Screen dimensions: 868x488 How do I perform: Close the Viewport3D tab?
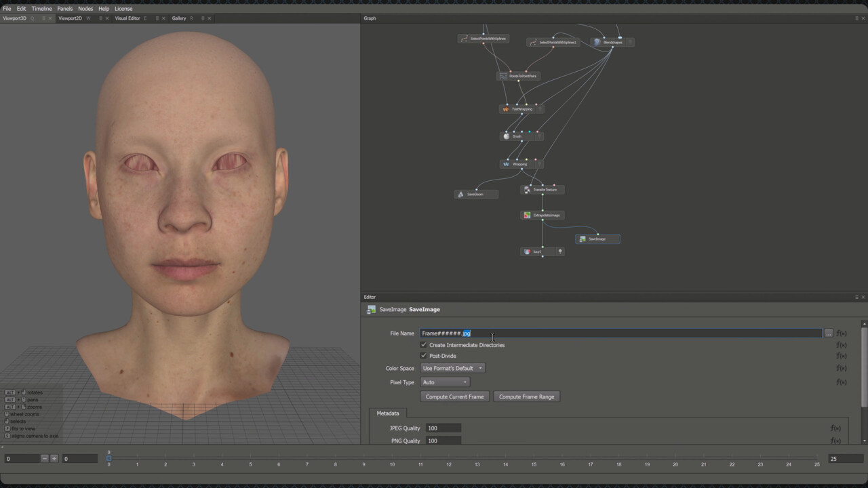pyautogui.click(x=50, y=18)
